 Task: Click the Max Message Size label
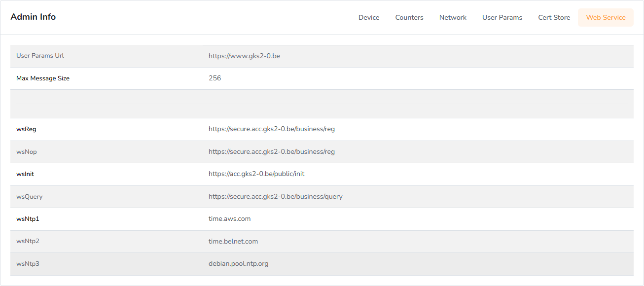pos(43,78)
